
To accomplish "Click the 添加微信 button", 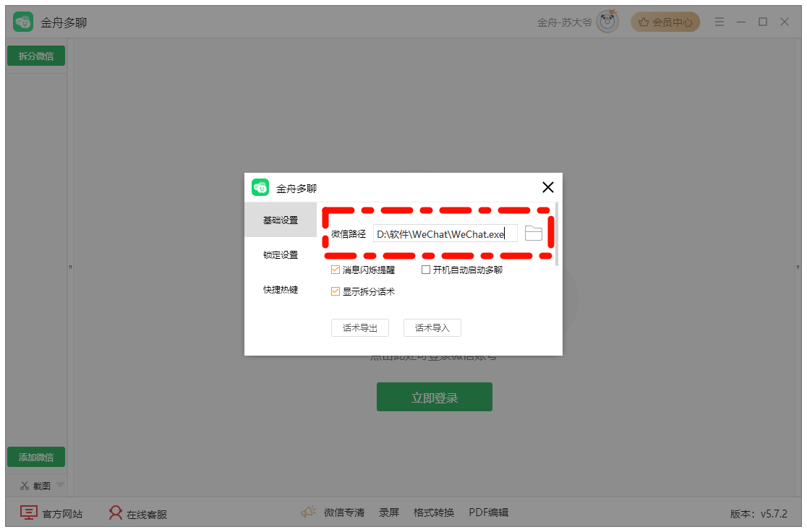I will [x=36, y=457].
